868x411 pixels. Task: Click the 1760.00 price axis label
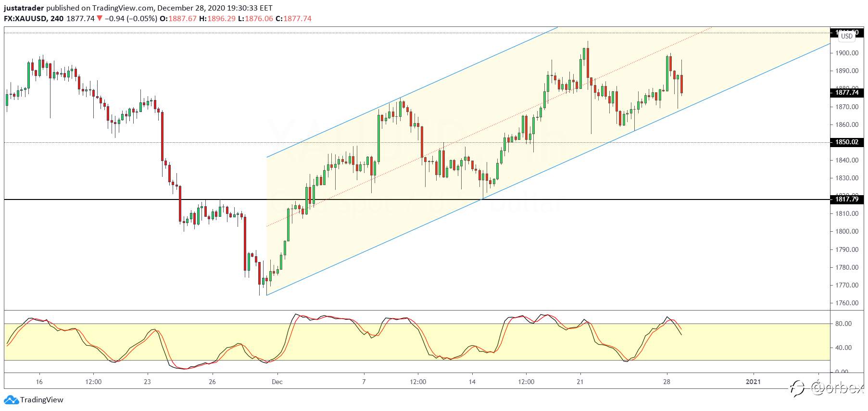(847, 303)
